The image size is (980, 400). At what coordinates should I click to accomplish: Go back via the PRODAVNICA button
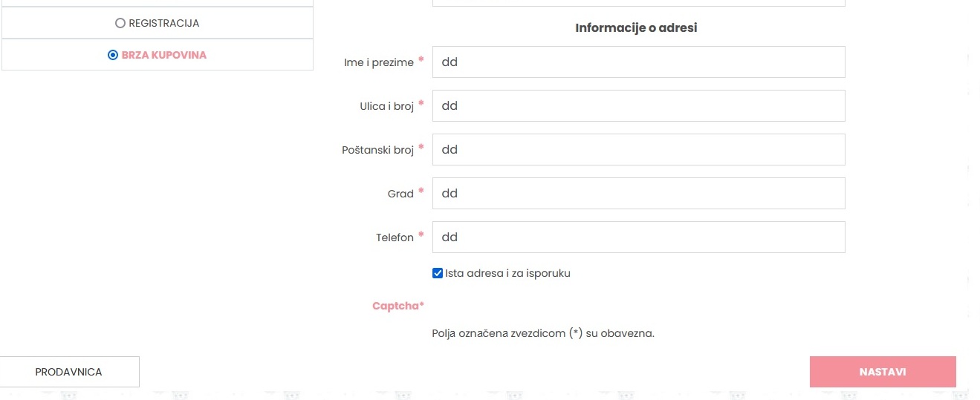[69, 372]
